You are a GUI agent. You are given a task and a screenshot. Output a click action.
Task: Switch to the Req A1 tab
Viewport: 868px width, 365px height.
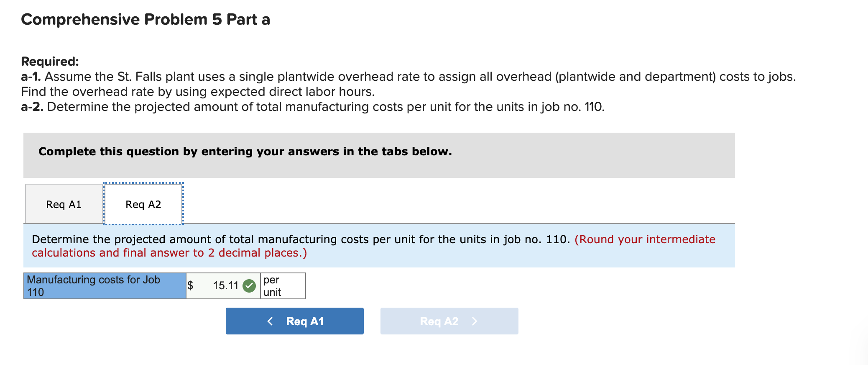[64, 204]
